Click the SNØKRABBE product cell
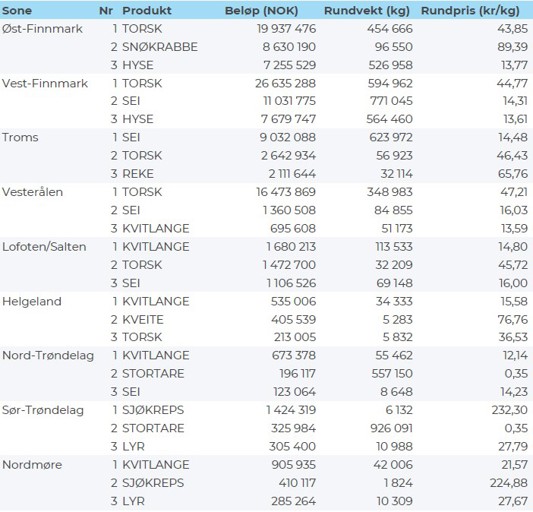Viewport: 533px width, 512px height. click(x=160, y=47)
